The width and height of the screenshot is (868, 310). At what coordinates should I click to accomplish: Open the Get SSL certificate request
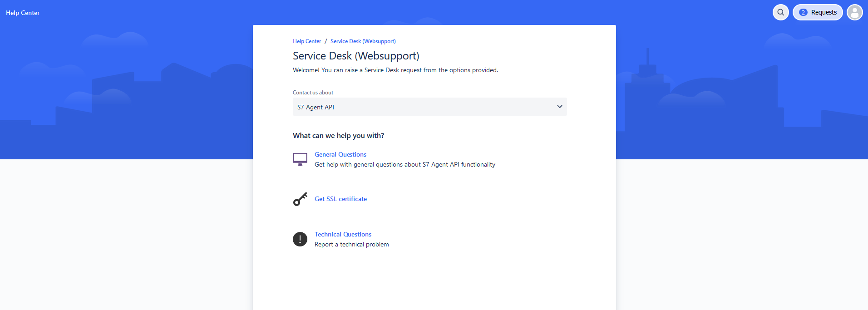[340, 199]
